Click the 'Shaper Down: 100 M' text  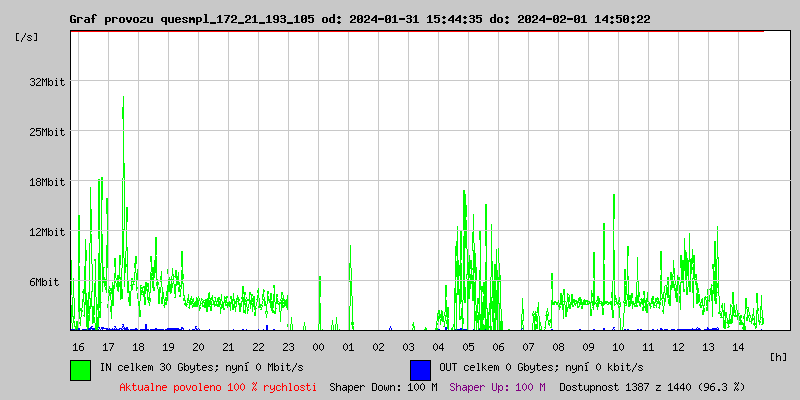tap(383, 387)
